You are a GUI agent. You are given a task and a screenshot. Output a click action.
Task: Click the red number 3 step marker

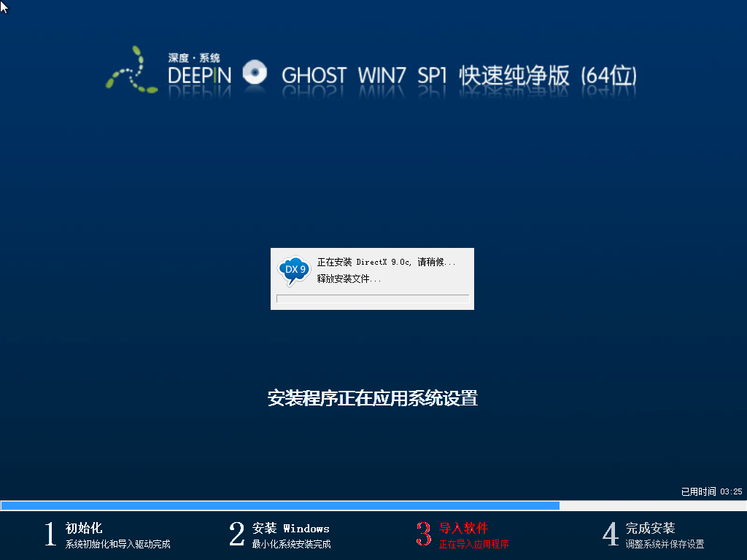coord(424,533)
